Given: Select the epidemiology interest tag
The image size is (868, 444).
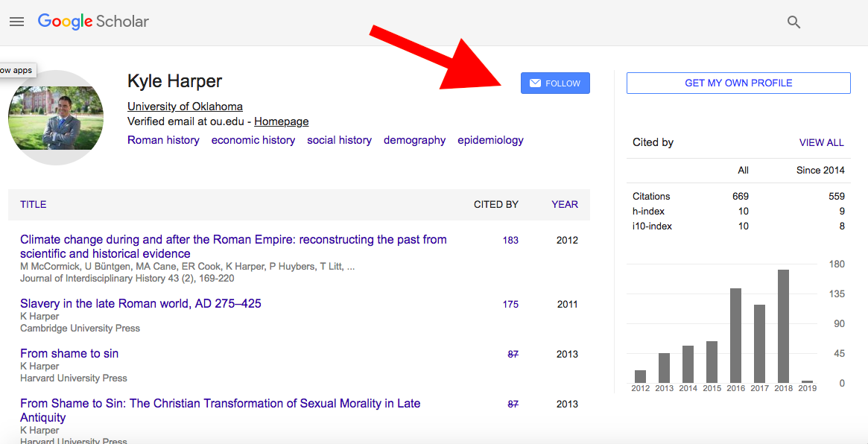Looking at the screenshot, I should tap(490, 140).
